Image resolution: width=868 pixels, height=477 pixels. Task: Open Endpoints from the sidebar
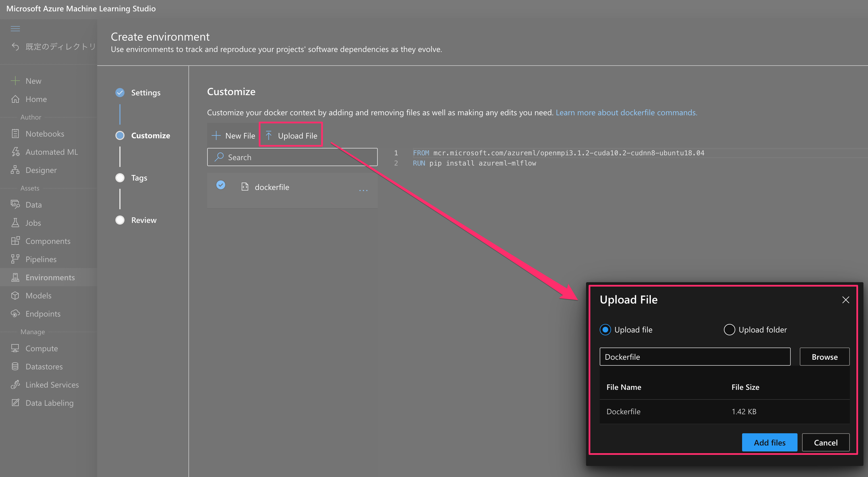point(43,314)
